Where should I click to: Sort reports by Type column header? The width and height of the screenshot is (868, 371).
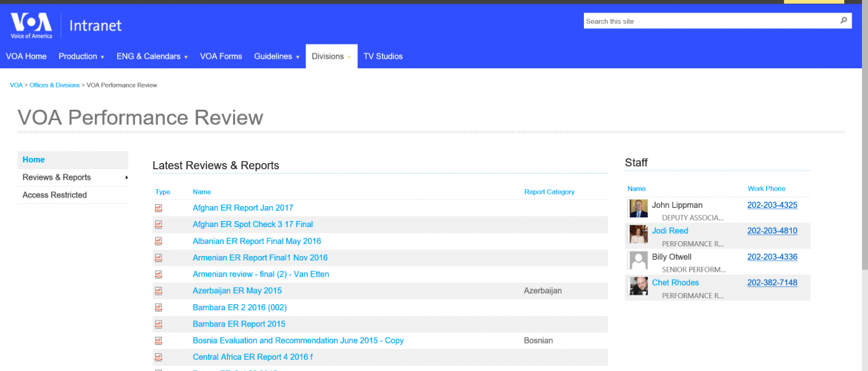click(x=162, y=192)
